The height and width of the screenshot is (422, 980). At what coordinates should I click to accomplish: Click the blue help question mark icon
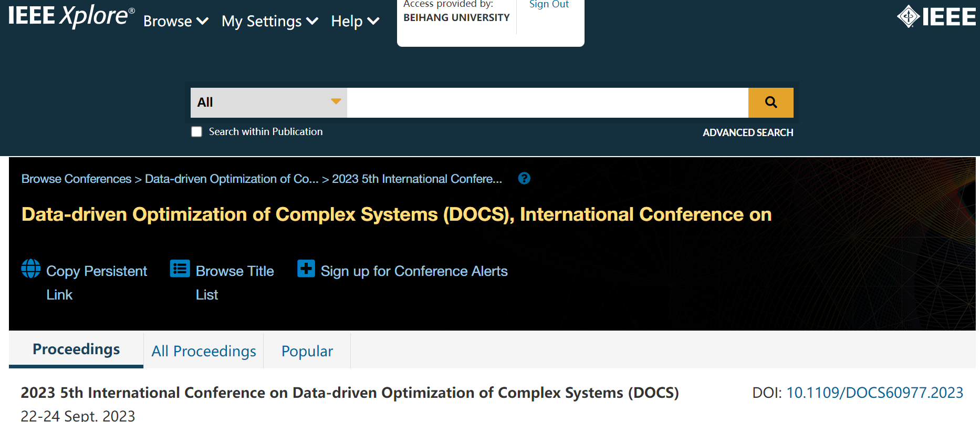[524, 179]
